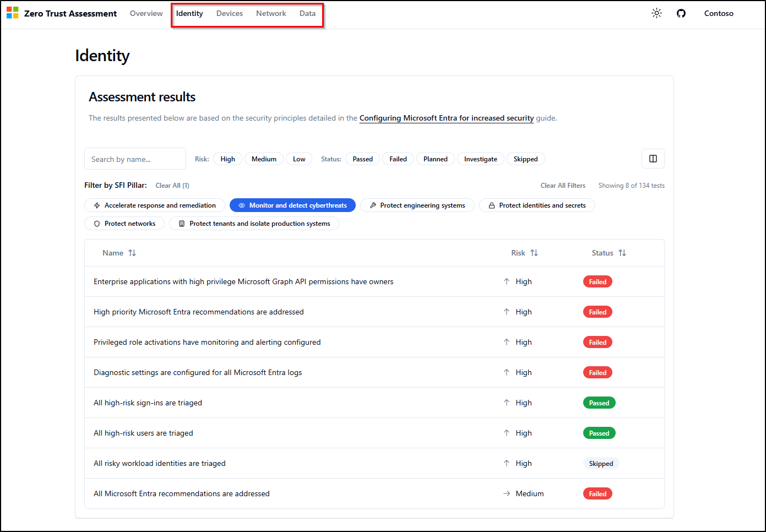Toggle the Investigate status filter
766x532 pixels.
click(x=481, y=159)
